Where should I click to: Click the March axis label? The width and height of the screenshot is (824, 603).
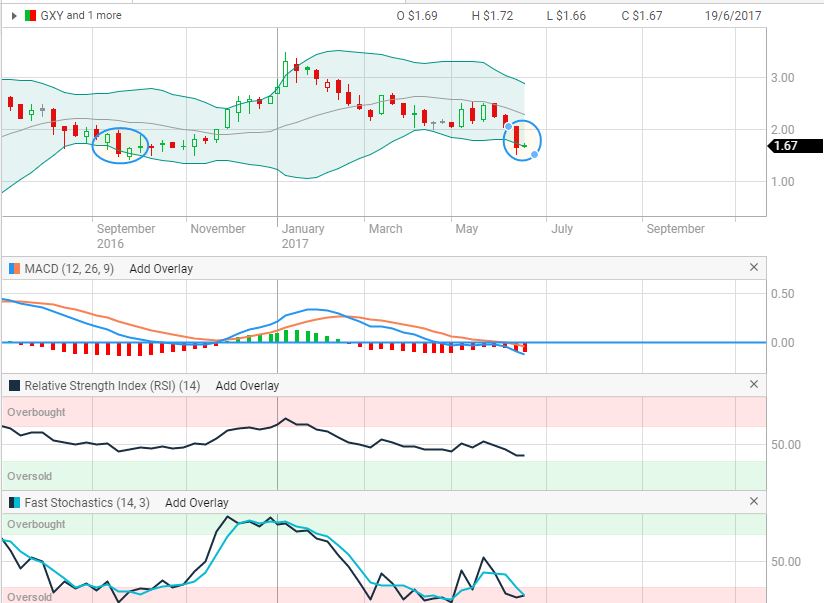click(x=385, y=229)
